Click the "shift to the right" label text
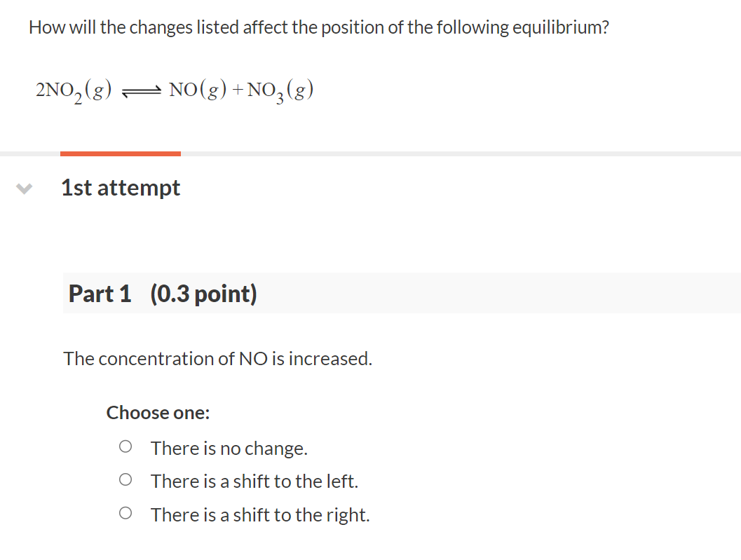Viewport: 741px width, 560px height. [x=259, y=514]
